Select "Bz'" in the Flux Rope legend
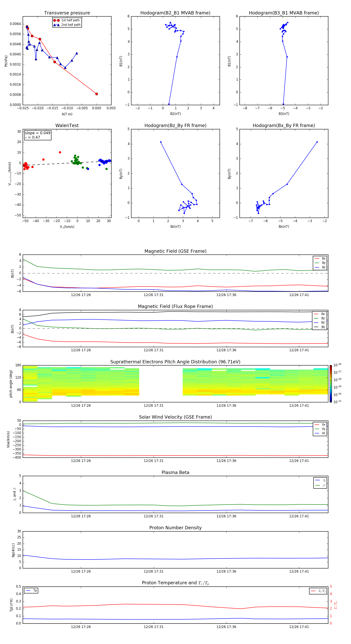This screenshot has width=351, height=644. point(320,323)
